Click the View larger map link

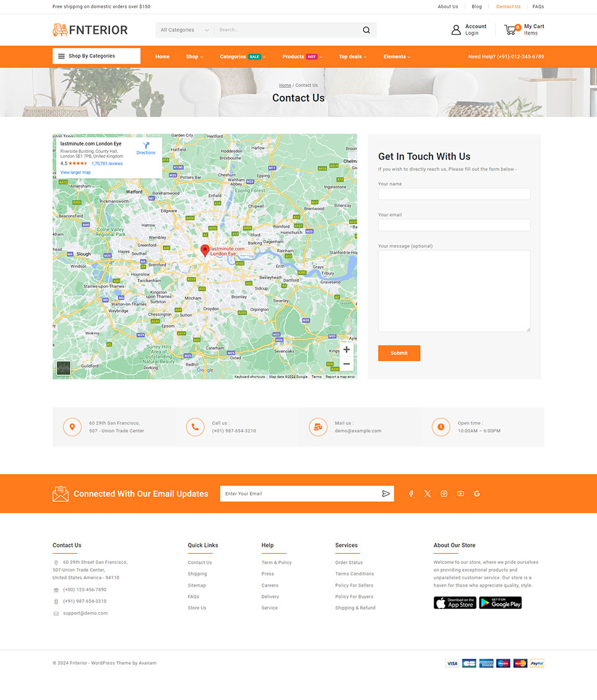pos(75,173)
